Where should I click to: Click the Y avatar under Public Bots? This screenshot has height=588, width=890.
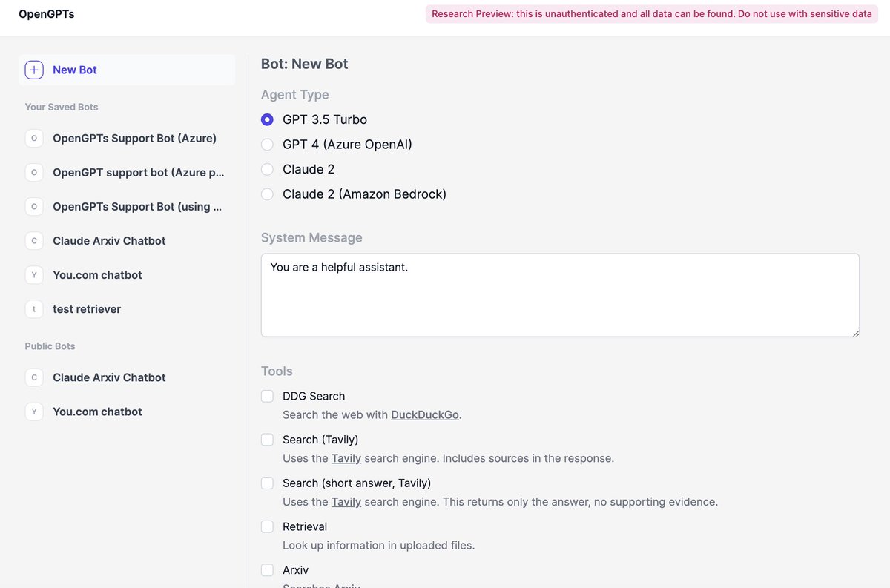click(34, 412)
